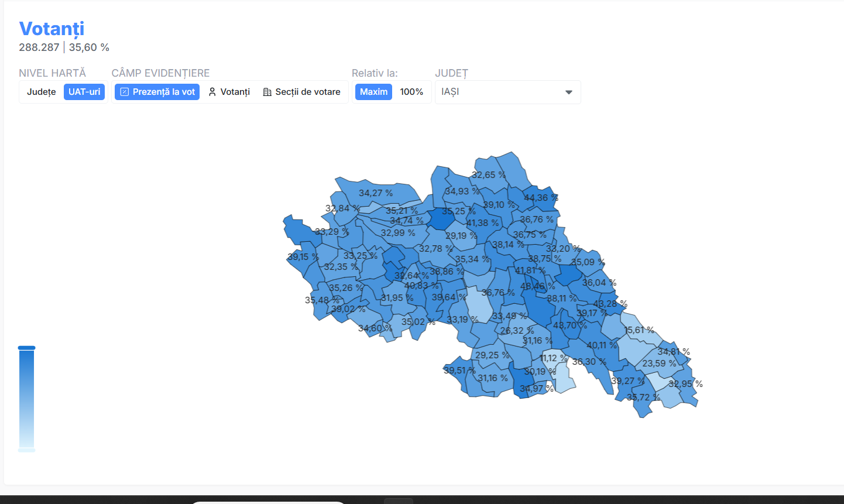Highlight by Secții de votare
Screen dimensions: 844x504
pos(301,92)
